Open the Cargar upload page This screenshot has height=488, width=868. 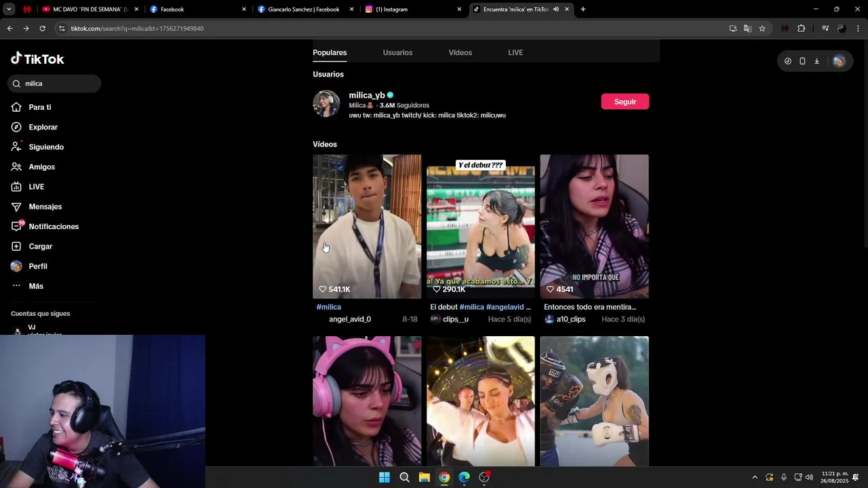click(40, 246)
